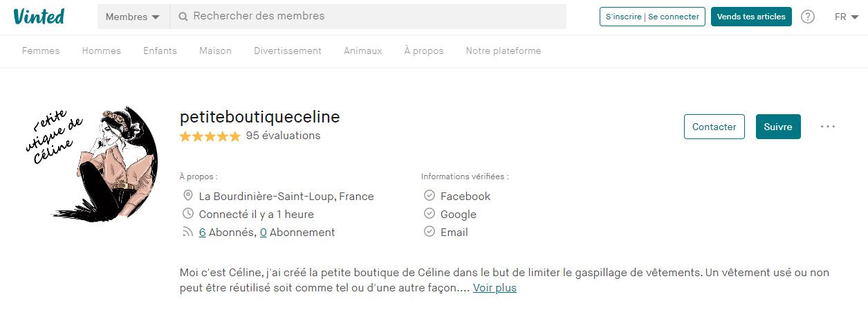Expand the Membres search type dropdown

133,17
